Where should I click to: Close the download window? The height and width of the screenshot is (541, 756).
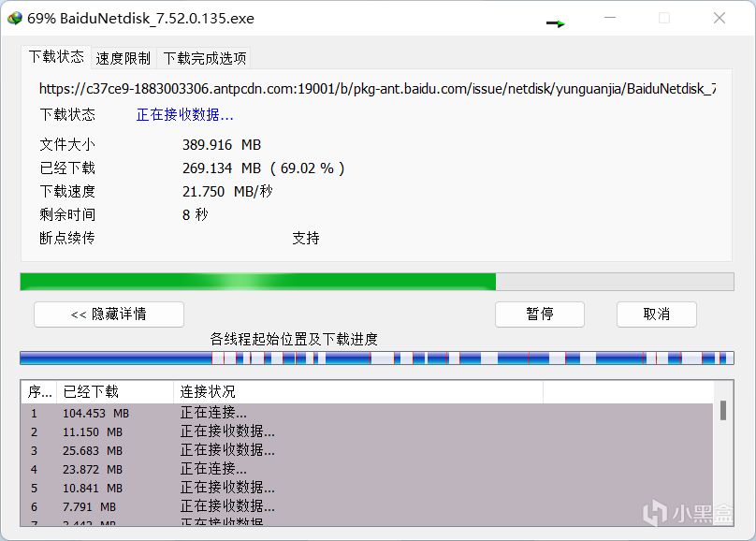click(720, 18)
